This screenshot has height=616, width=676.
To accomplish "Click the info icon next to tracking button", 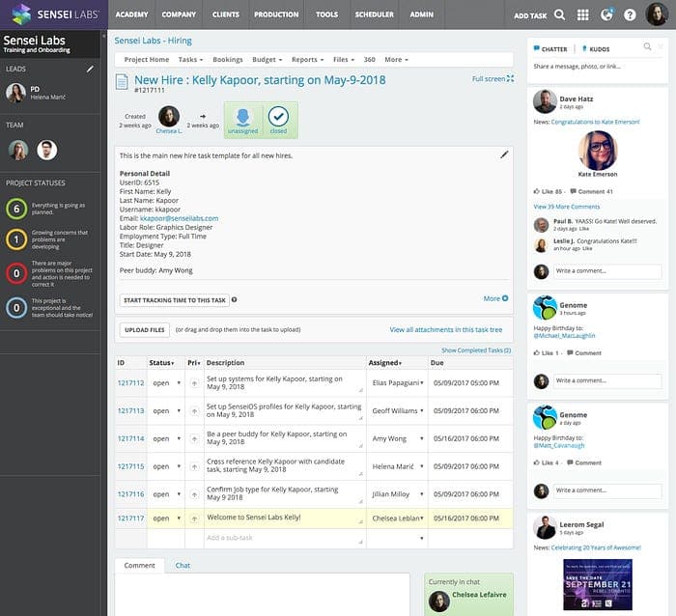I will (234, 299).
